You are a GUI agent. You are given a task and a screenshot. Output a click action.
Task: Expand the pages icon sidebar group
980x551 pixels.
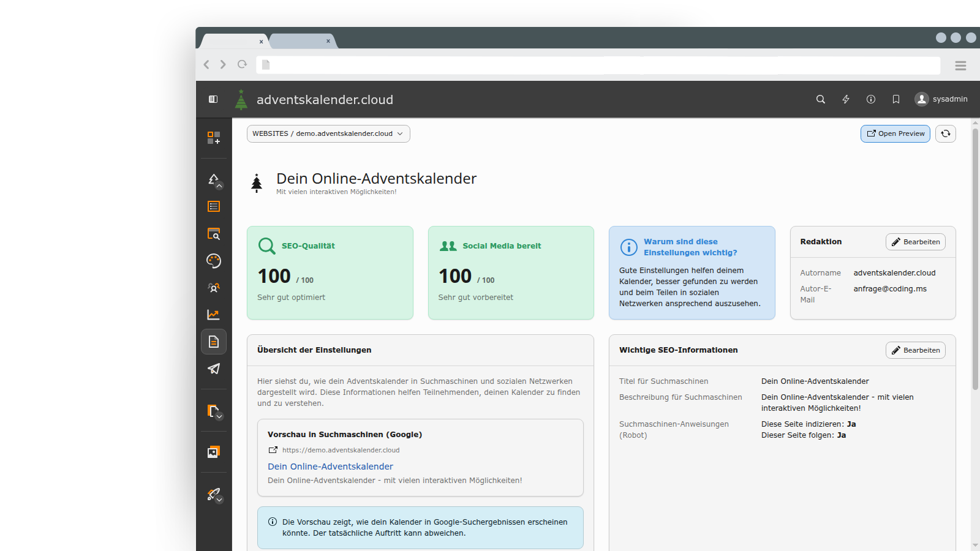[214, 411]
